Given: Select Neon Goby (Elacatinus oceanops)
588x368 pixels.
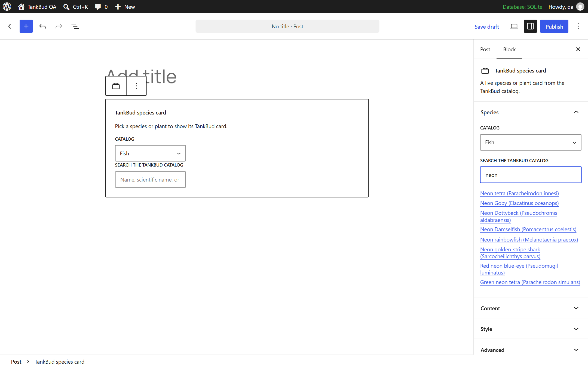Looking at the screenshot, I should coord(519,203).
